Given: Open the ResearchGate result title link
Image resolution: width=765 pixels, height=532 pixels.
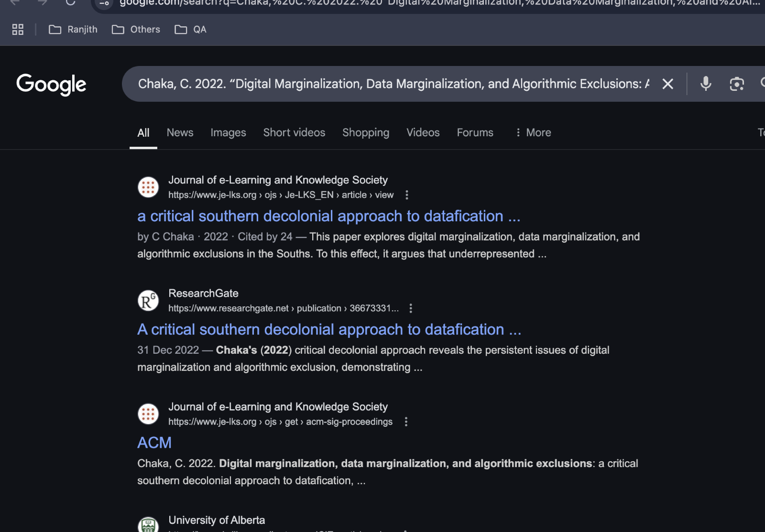Looking at the screenshot, I should 329,330.
